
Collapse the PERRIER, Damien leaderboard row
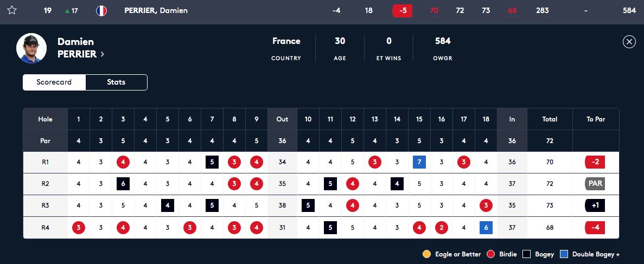coord(322,11)
